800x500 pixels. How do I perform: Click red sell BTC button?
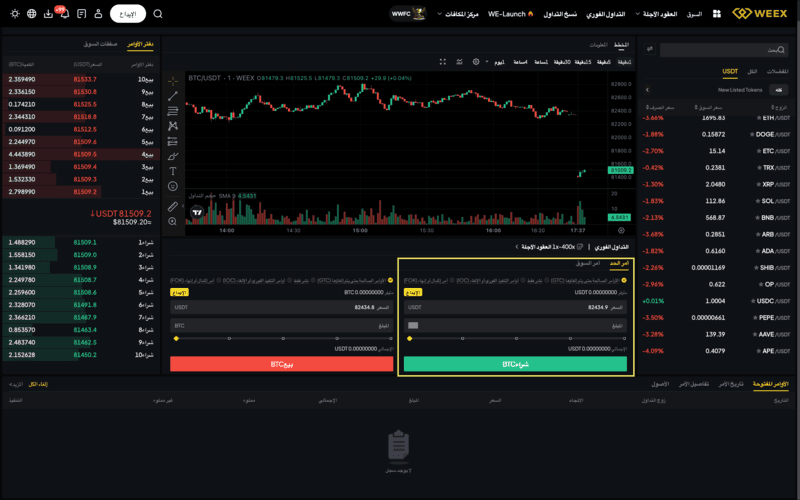[282, 364]
